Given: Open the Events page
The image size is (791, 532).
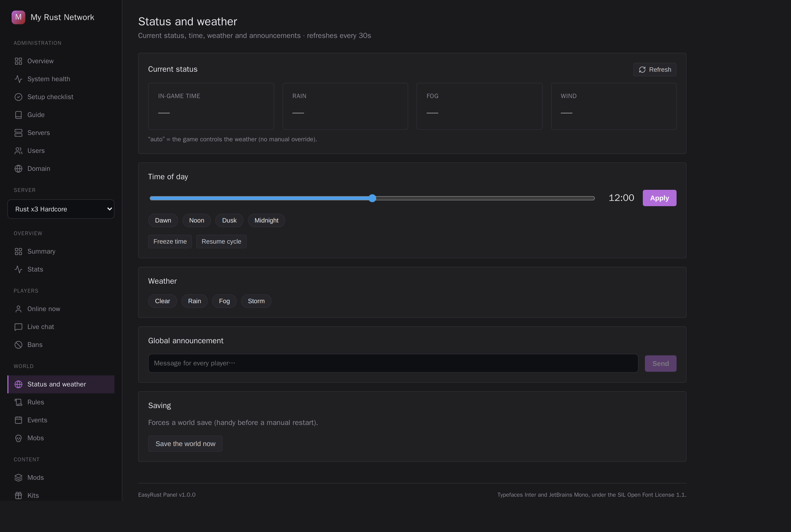Looking at the screenshot, I should coord(61,420).
